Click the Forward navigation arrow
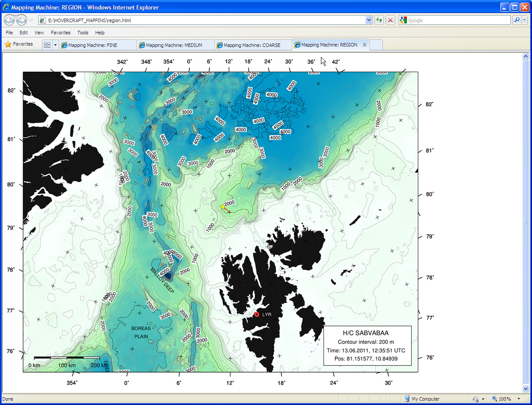Image resolution: width=532 pixels, height=405 pixels. pos(21,20)
